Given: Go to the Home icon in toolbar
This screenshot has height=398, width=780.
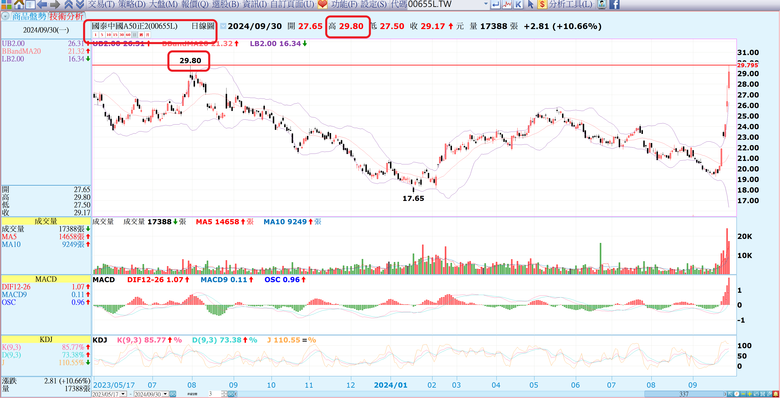Looking at the screenshot, I should pyautogui.click(x=18, y=5).
